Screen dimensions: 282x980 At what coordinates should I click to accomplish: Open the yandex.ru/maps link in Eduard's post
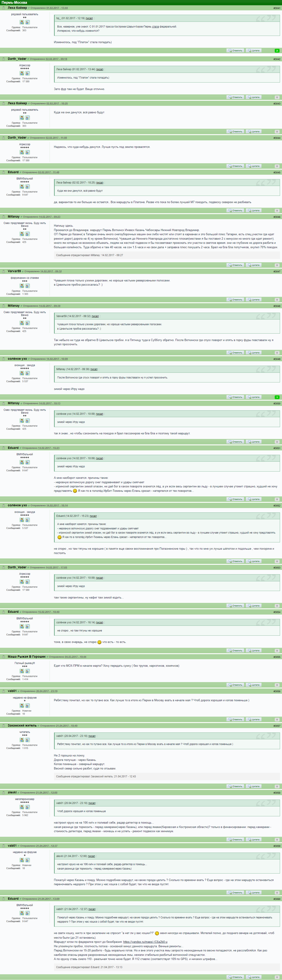(145, 942)
